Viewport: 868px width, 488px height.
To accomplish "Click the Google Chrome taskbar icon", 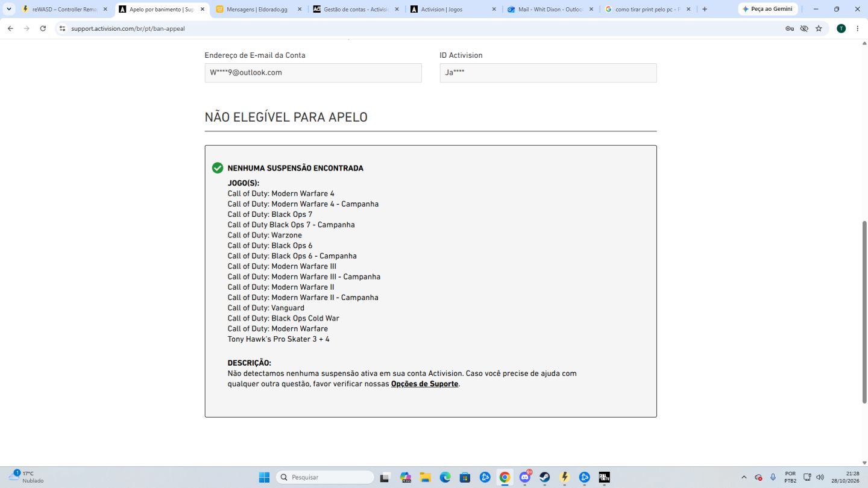I will [x=505, y=477].
